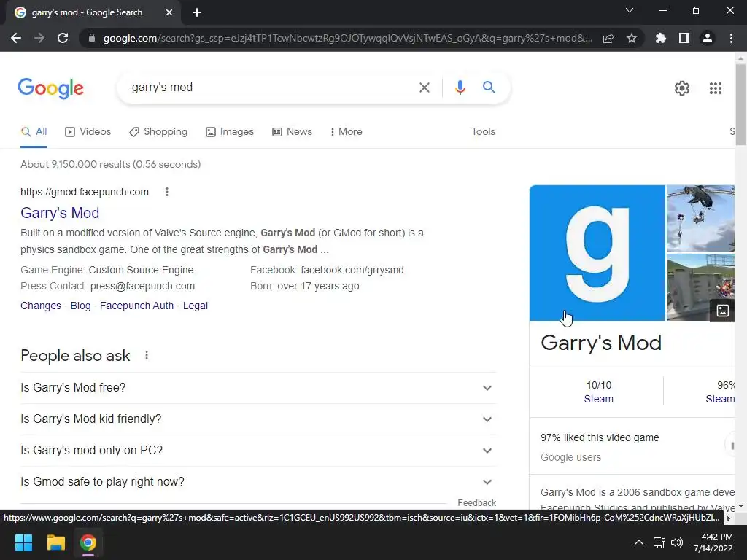Go back using the browser back arrow
This screenshot has height=560, width=747.
[x=16, y=38]
